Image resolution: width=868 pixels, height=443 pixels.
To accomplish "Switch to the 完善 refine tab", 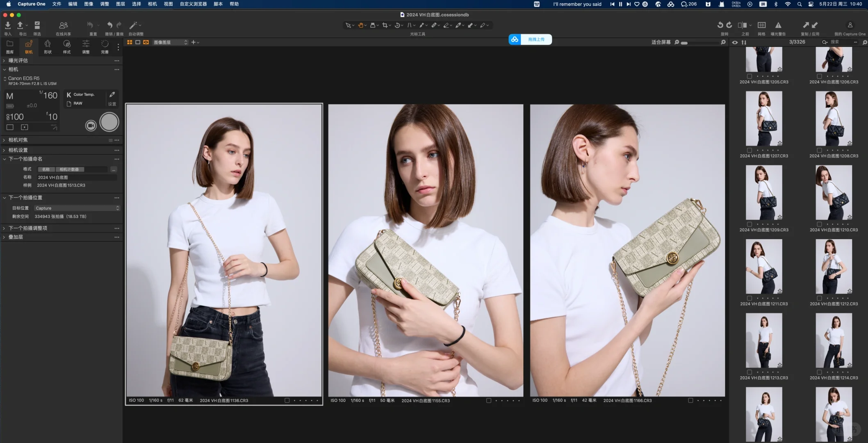I will pyautogui.click(x=105, y=47).
